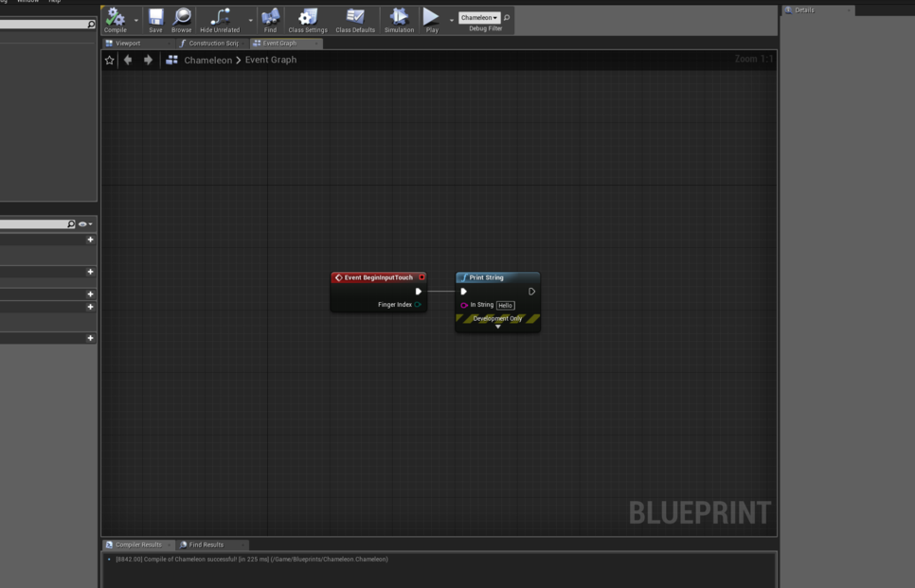Click Print String execution output pin
915x588 pixels.
[x=531, y=291]
